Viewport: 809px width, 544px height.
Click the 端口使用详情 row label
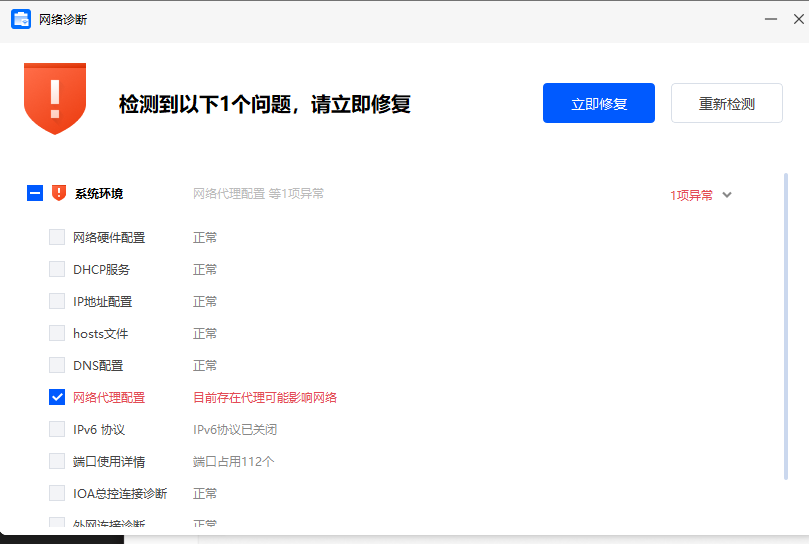click(x=109, y=461)
